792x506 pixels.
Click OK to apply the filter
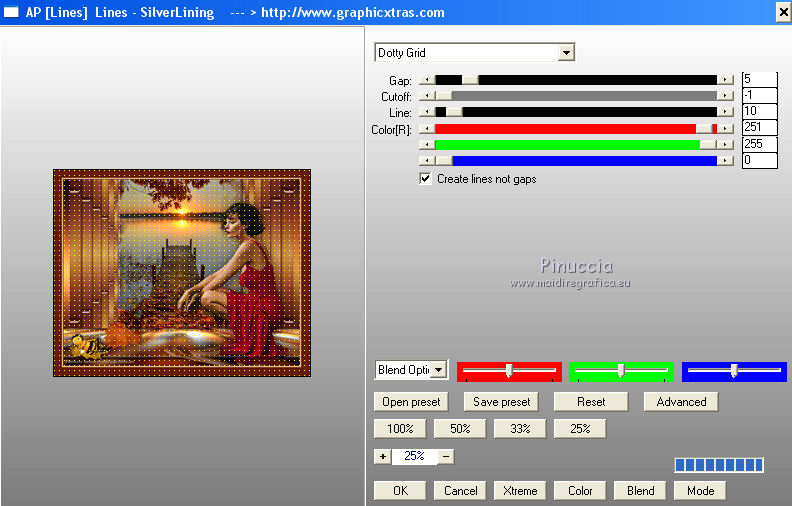coord(400,491)
